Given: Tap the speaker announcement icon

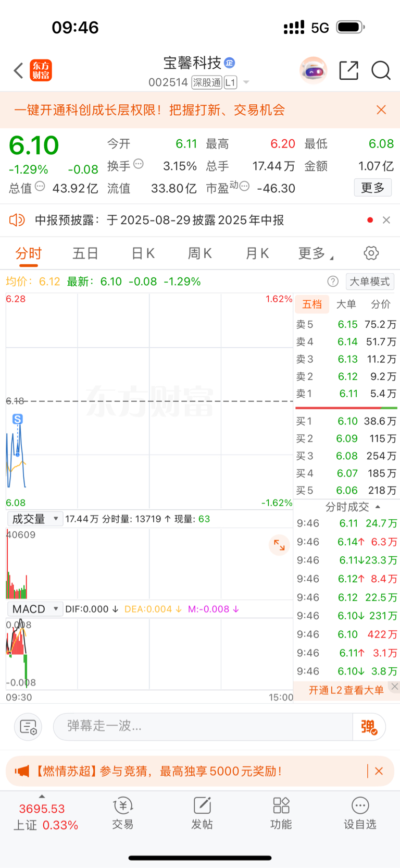Looking at the screenshot, I should click(17, 220).
